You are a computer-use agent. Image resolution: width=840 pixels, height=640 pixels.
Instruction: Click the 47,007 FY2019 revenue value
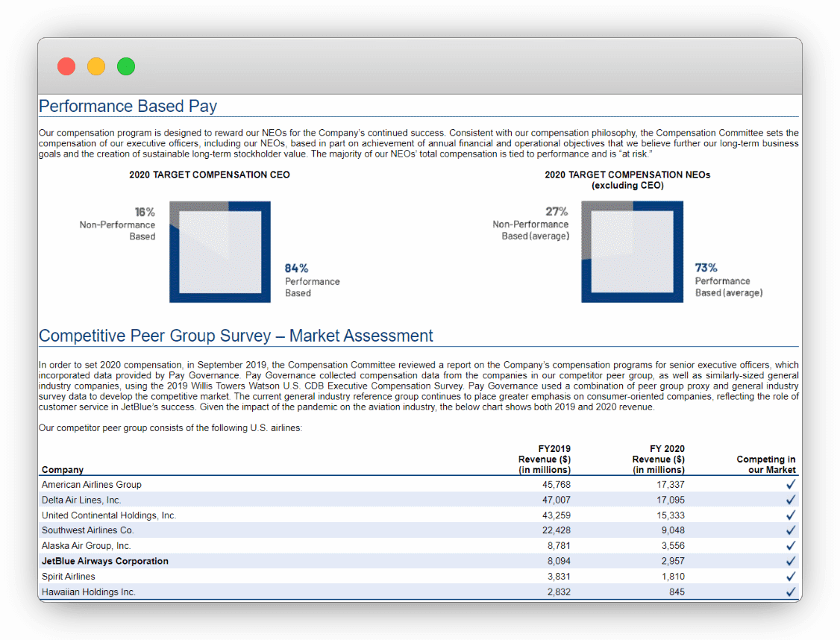click(x=556, y=500)
